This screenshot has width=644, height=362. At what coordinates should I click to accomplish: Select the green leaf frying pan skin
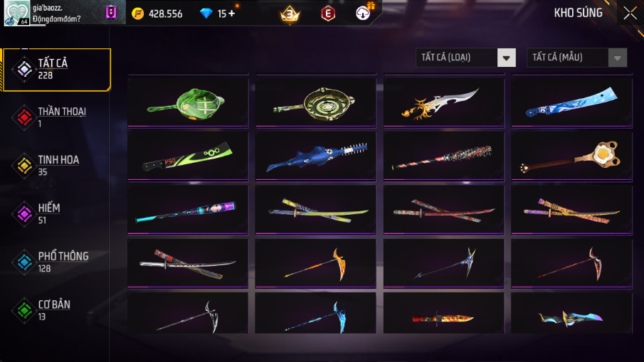tap(188, 102)
